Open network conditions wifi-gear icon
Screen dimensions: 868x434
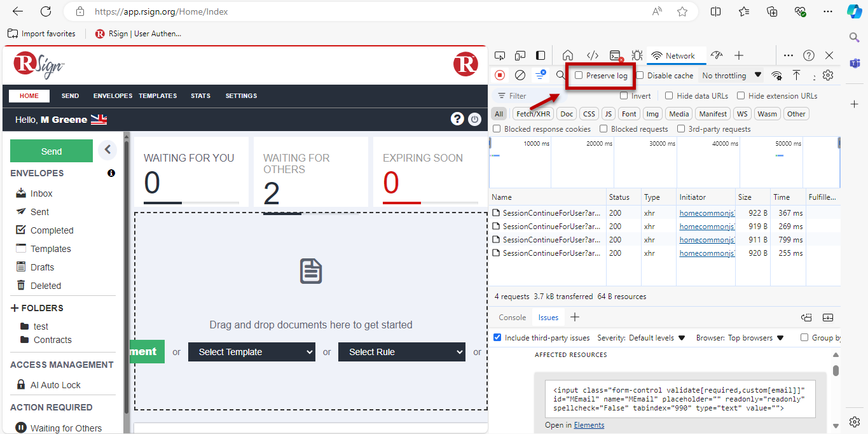click(x=776, y=75)
